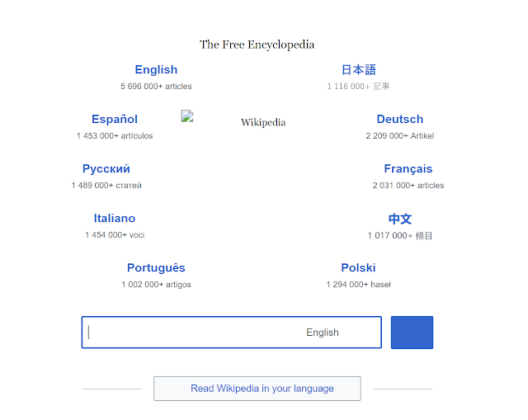Open the English search language selector
Viewport: 528px width, 420px height.
click(x=323, y=333)
